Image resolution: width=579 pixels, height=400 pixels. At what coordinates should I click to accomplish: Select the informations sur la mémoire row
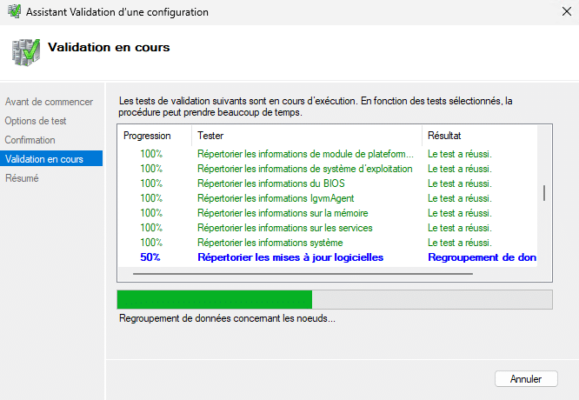point(328,213)
